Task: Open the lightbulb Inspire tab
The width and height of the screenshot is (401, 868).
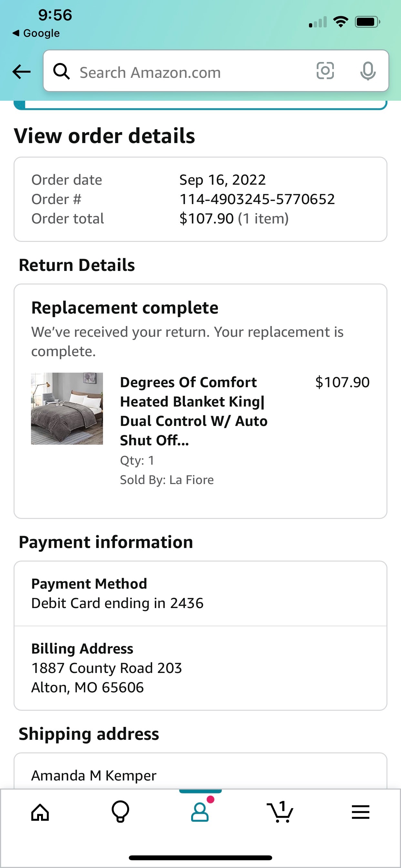Action: [x=120, y=812]
